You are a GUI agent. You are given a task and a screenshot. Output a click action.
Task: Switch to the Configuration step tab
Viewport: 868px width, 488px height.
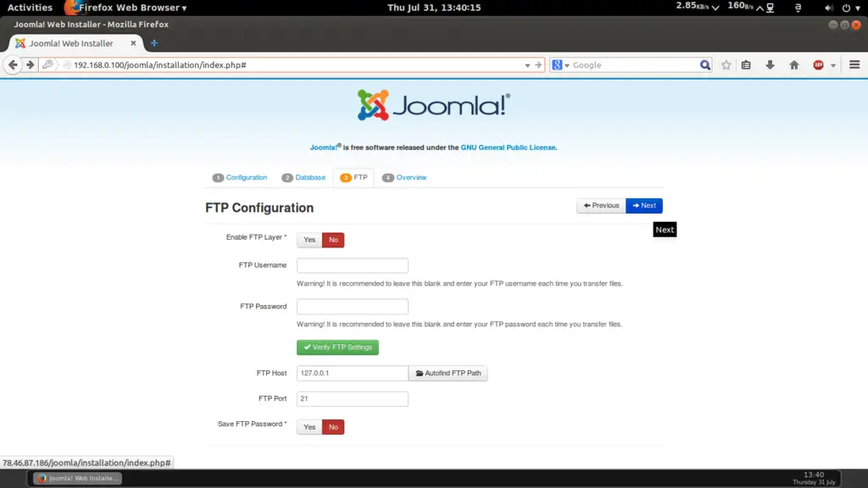pos(240,178)
